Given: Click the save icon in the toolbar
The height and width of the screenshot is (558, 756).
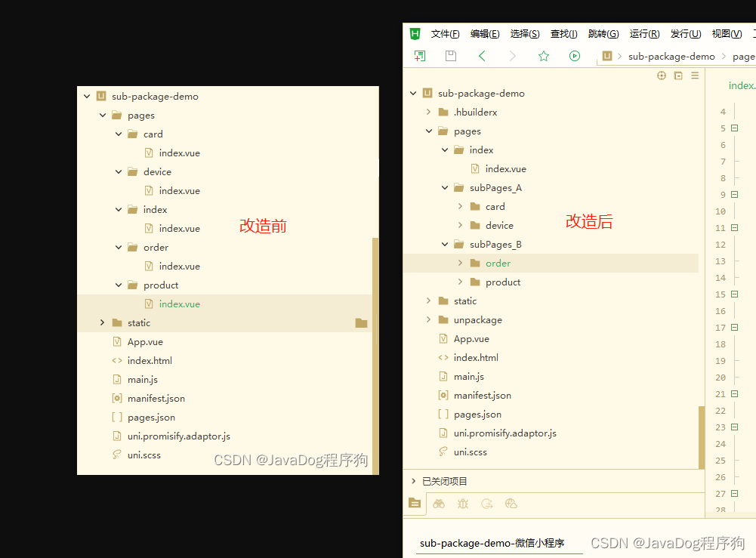Looking at the screenshot, I should tap(450, 55).
